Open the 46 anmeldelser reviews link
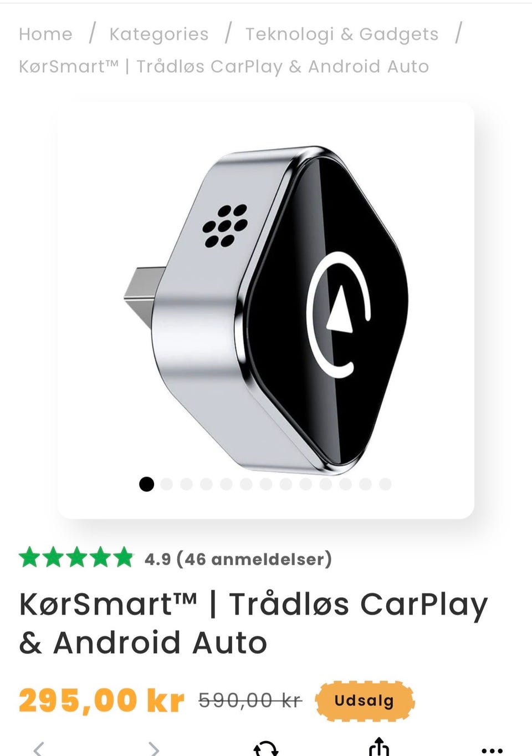The image size is (532, 756). (x=254, y=559)
